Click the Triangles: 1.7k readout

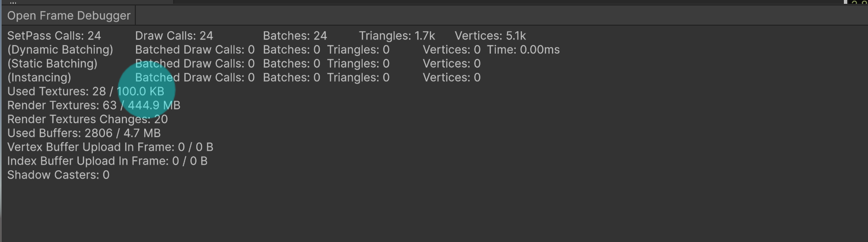(396, 36)
